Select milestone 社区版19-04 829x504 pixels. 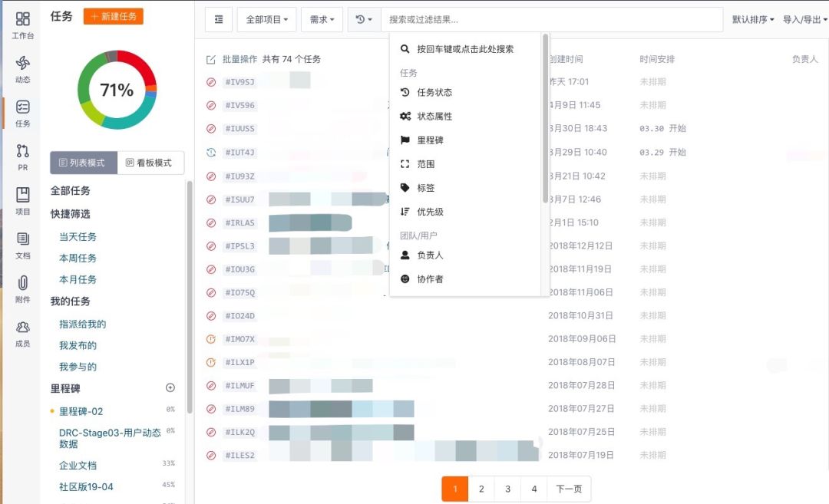pos(86,486)
